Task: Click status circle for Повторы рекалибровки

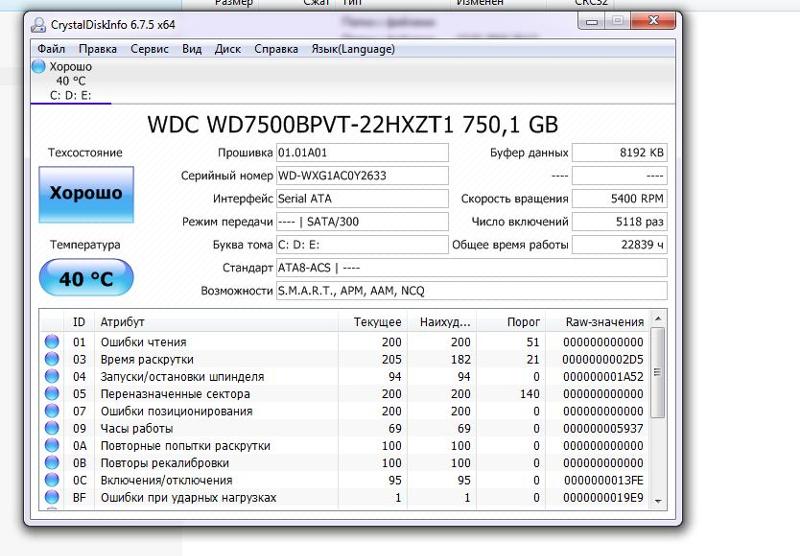Action: tap(52, 463)
